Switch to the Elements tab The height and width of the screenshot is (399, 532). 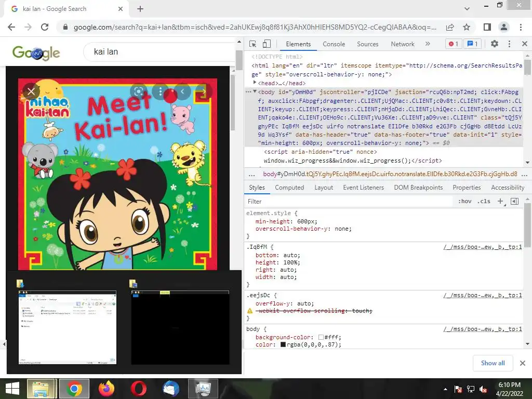tap(298, 44)
